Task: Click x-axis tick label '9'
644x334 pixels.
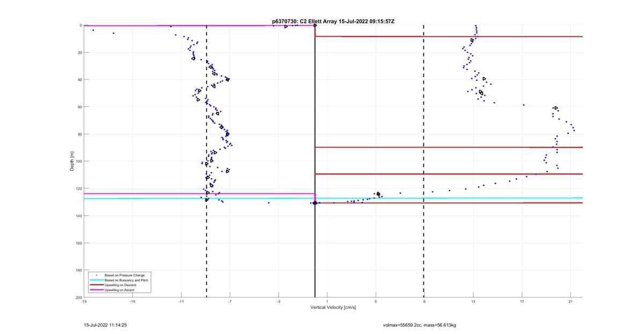Action: [425, 302]
